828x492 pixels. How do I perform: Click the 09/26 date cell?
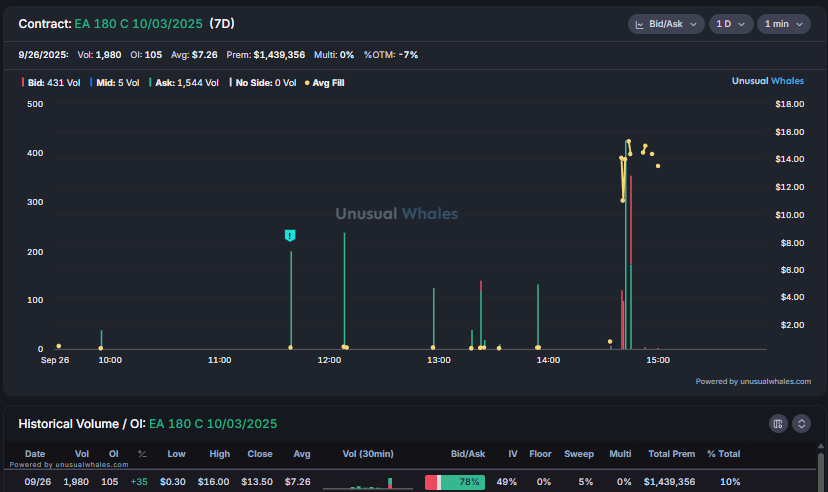[38, 482]
